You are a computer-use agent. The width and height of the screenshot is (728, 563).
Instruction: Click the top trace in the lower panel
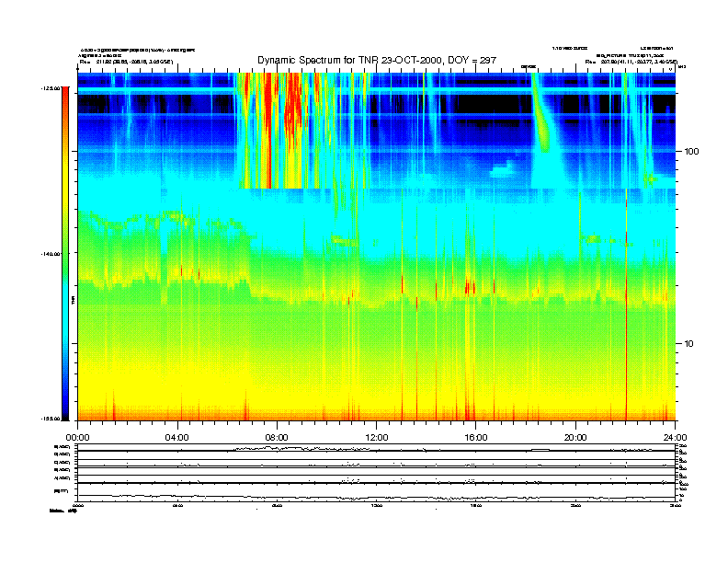[x=376, y=449]
